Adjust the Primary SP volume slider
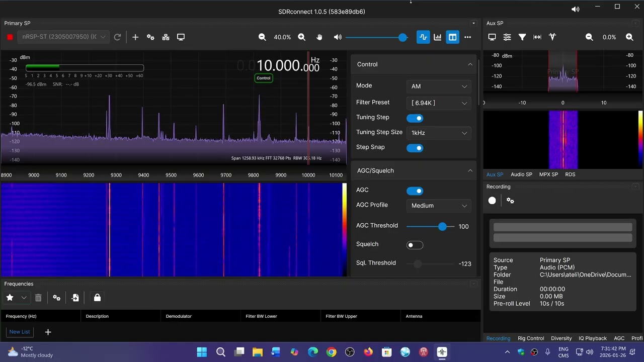644x362 pixels. 376,37
